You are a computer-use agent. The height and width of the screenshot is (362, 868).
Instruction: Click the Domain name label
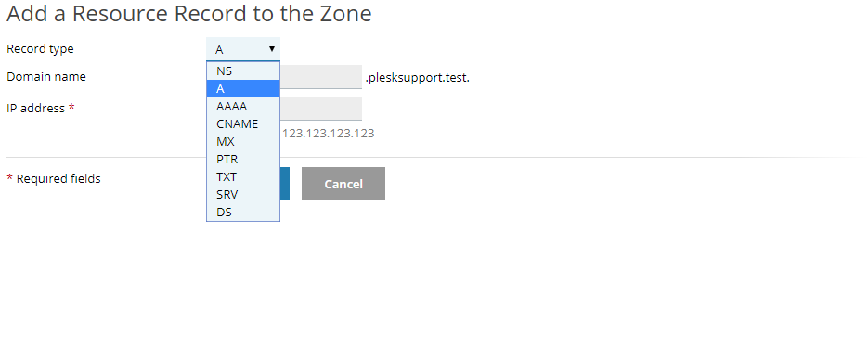click(45, 76)
